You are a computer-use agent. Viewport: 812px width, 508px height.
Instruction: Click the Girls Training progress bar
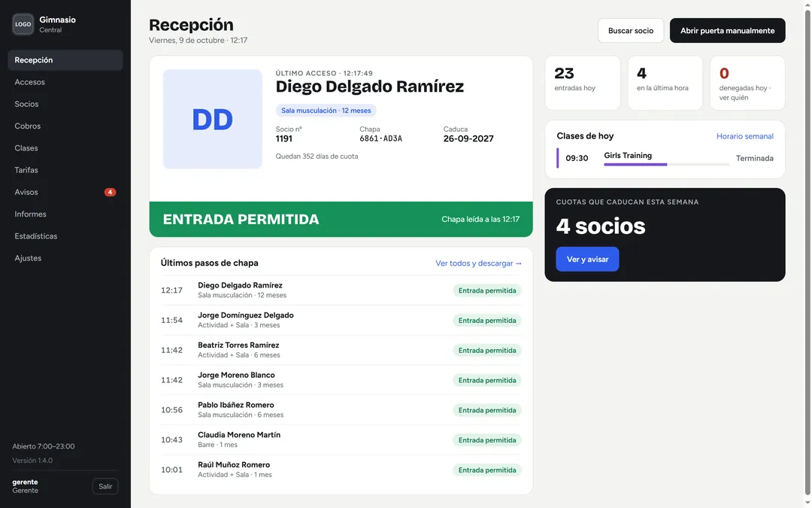click(x=666, y=164)
